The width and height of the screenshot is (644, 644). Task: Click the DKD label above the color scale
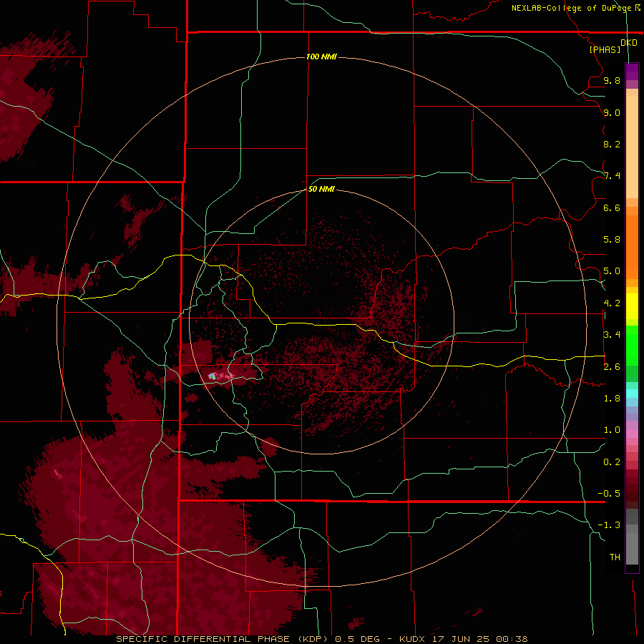click(629, 43)
